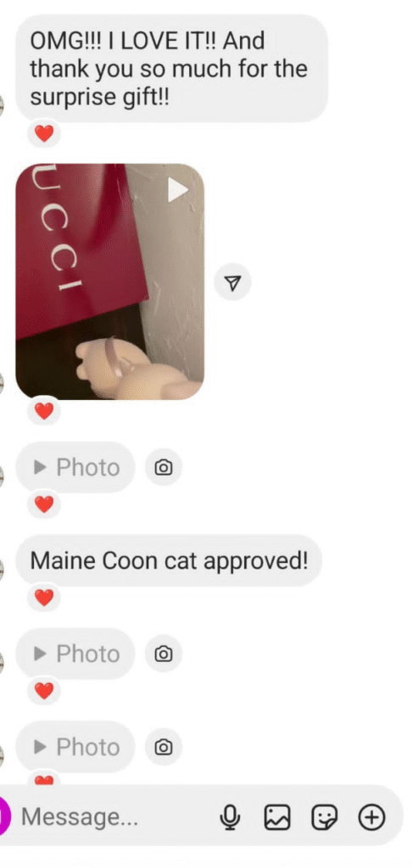The width and height of the screenshot is (413, 868).
Task: Tap the heart reaction under OMG message
Action: tap(44, 133)
